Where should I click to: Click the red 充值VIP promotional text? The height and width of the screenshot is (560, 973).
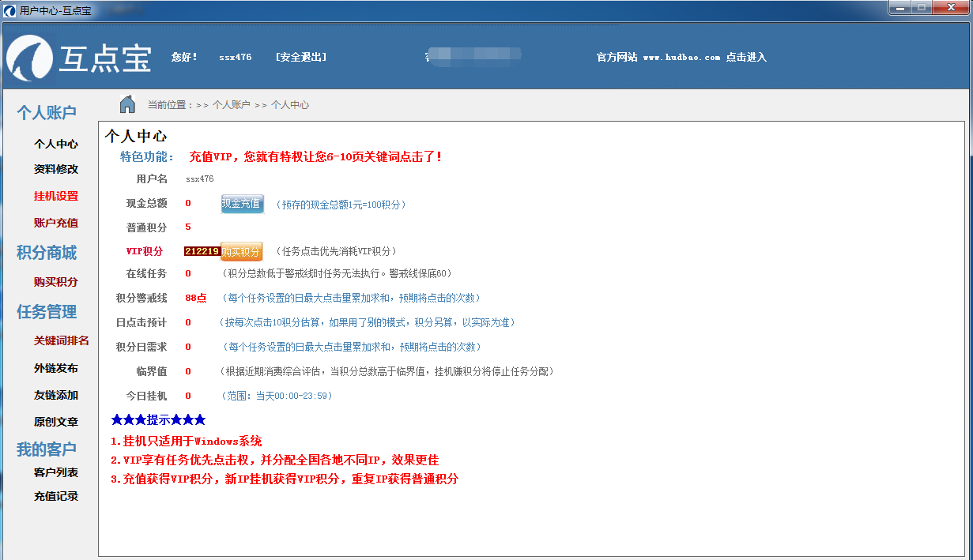(317, 157)
